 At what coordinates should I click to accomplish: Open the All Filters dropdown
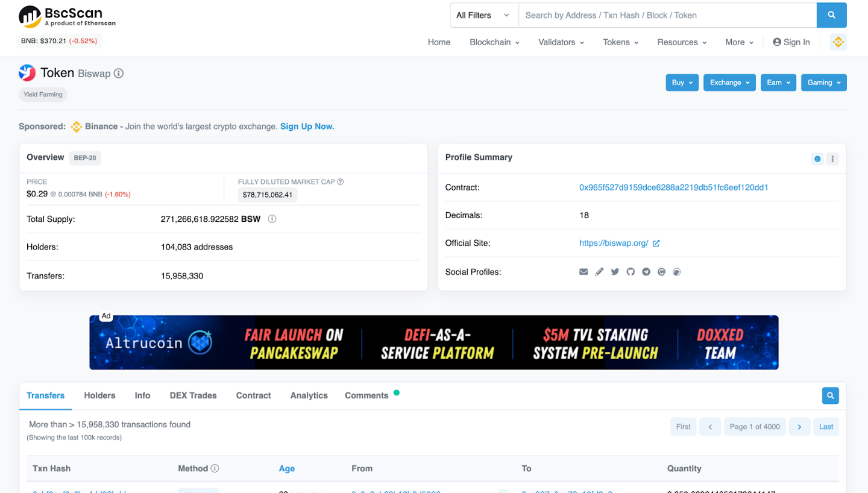[484, 15]
